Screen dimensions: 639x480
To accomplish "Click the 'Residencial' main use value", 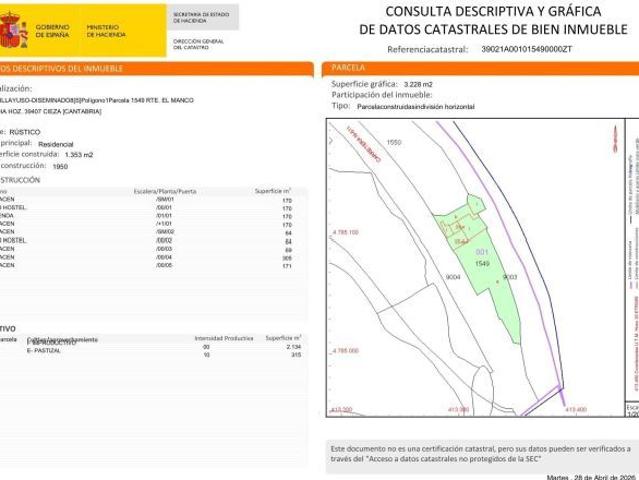I will pos(56,144).
